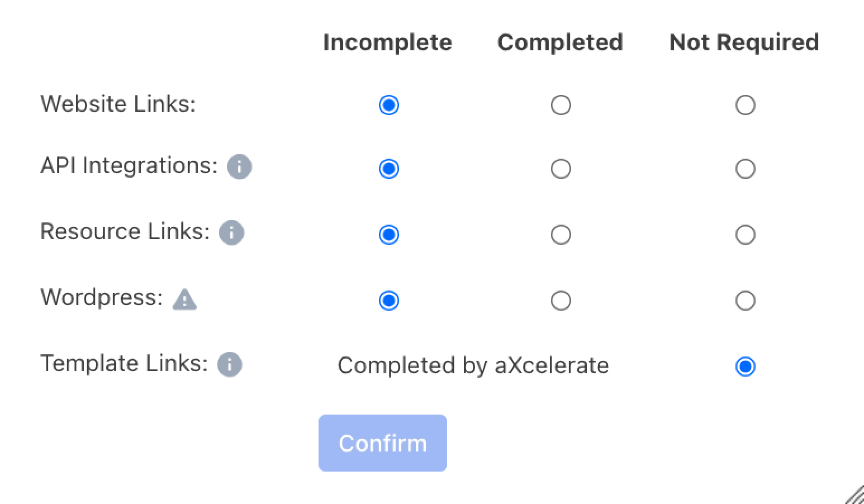The height and width of the screenshot is (504, 864).
Task: Set API Integrations to Not Required
Action: pyautogui.click(x=745, y=169)
